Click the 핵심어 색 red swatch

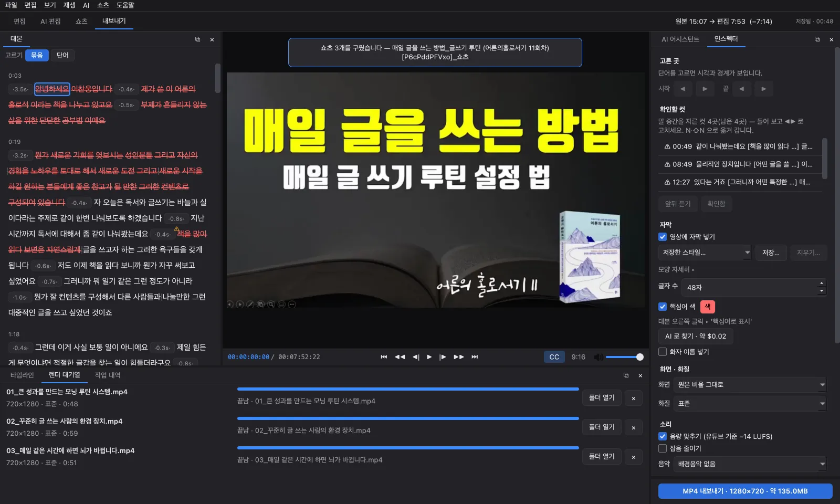(707, 307)
